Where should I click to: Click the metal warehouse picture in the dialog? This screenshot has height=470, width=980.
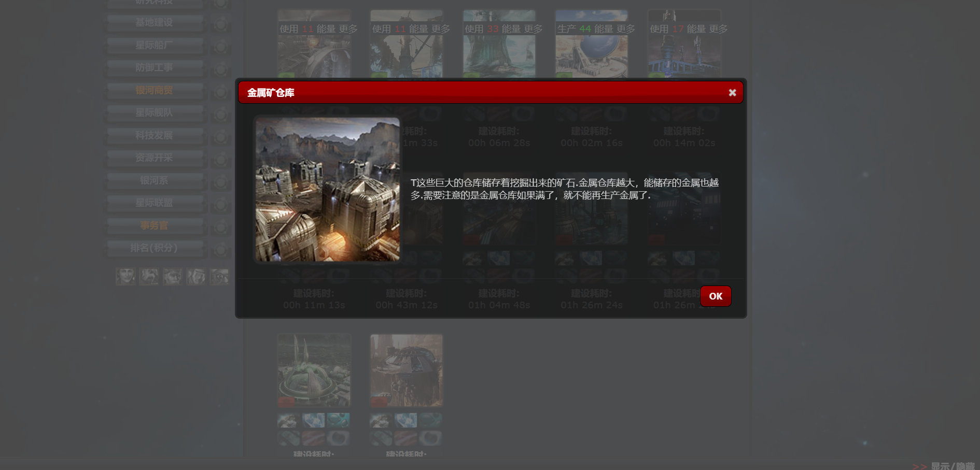click(x=328, y=189)
